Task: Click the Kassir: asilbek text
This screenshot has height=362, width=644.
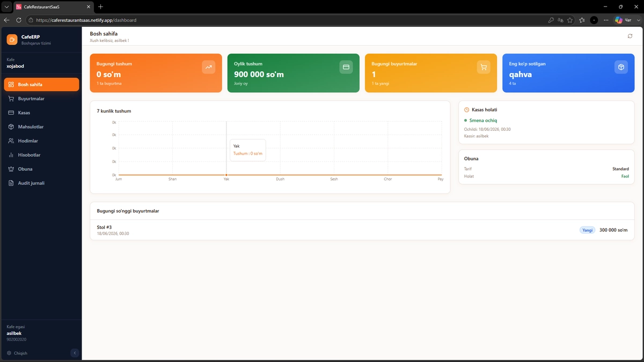Action: 476,136
